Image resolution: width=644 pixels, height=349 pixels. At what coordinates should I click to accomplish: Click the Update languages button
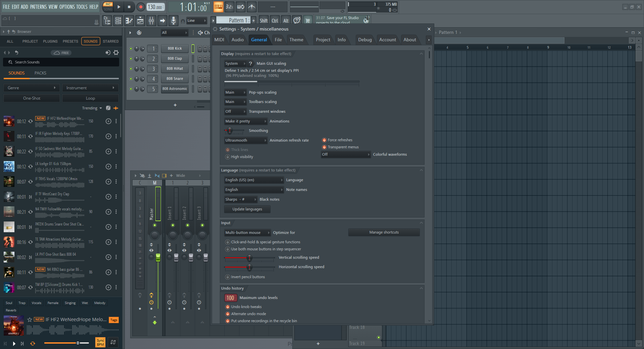(x=247, y=209)
